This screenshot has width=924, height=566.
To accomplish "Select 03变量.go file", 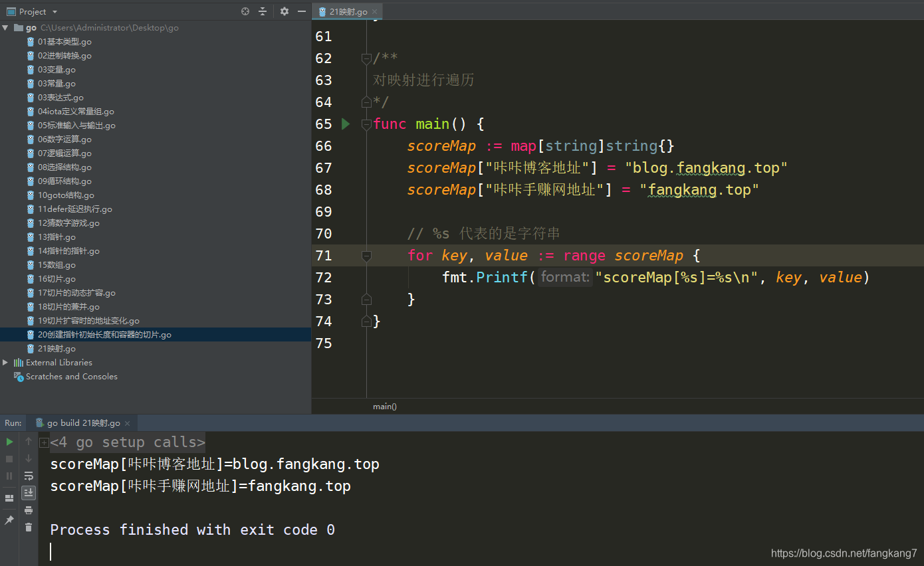I will click(x=57, y=70).
